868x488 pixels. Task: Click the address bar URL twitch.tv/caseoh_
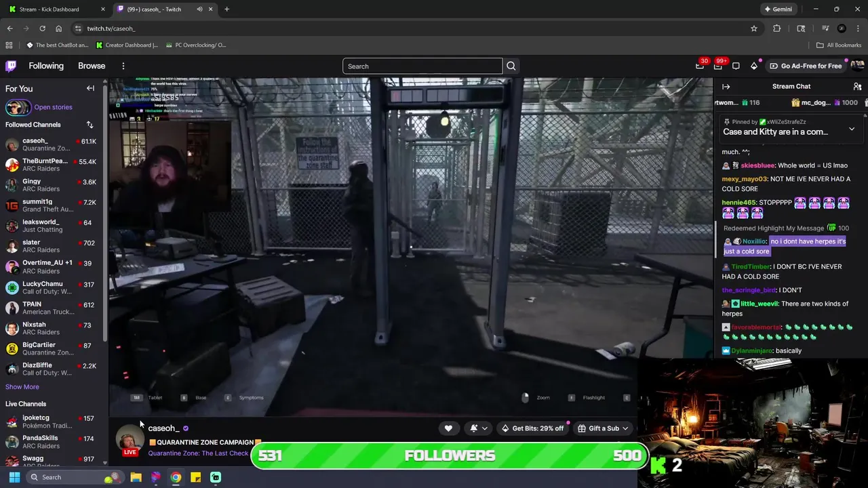(111, 28)
